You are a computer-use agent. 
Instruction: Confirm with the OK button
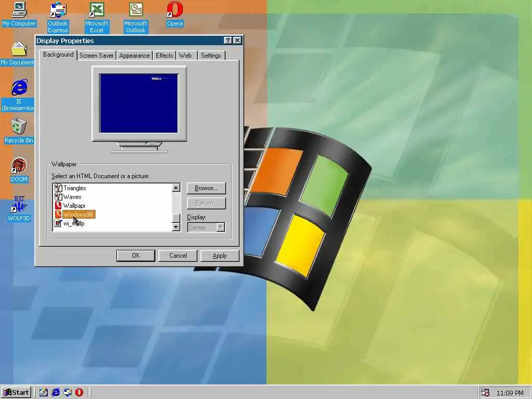coord(136,256)
